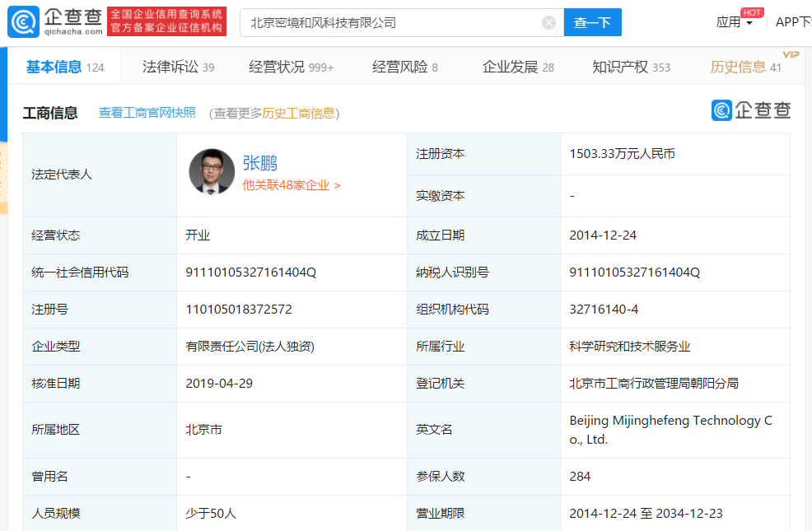
Task: Click legal representative 张鹏 name link
Action: 260,163
